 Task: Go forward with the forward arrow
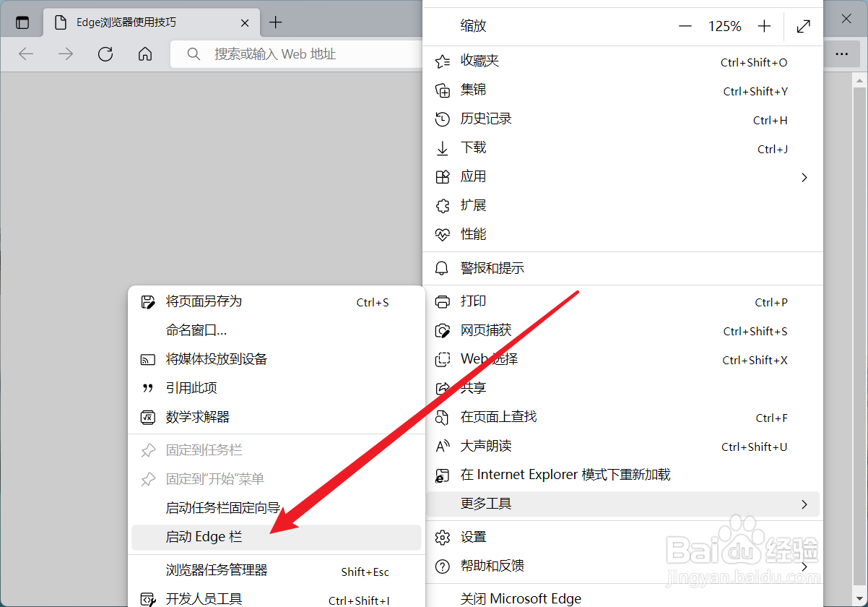66,54
